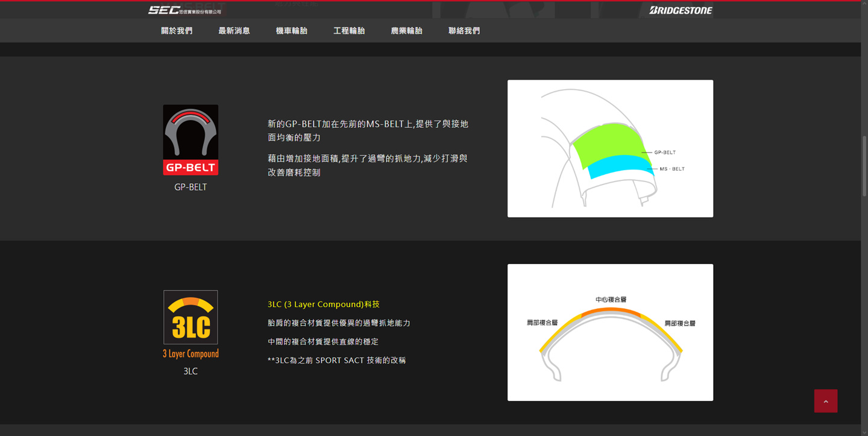Screen dimensions: 868x436
Task: Expand the 工程輪胎 navigation item
Action: pos(349,31)
